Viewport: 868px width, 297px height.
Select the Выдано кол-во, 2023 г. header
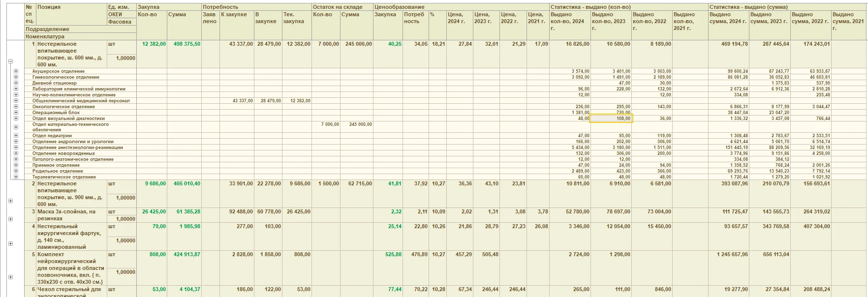point(611,25)
